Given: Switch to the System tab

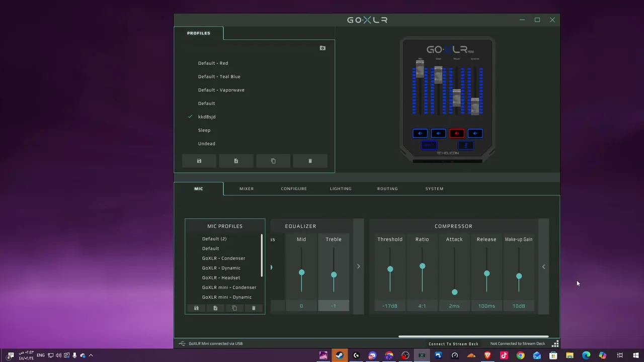Looking at the screenshot, I should [434, 189].
